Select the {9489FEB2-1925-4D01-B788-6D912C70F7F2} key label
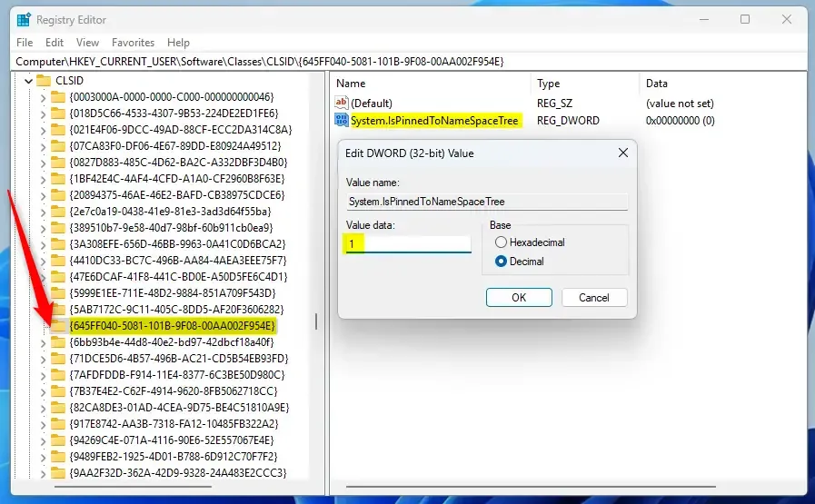 tap(173, 457)
